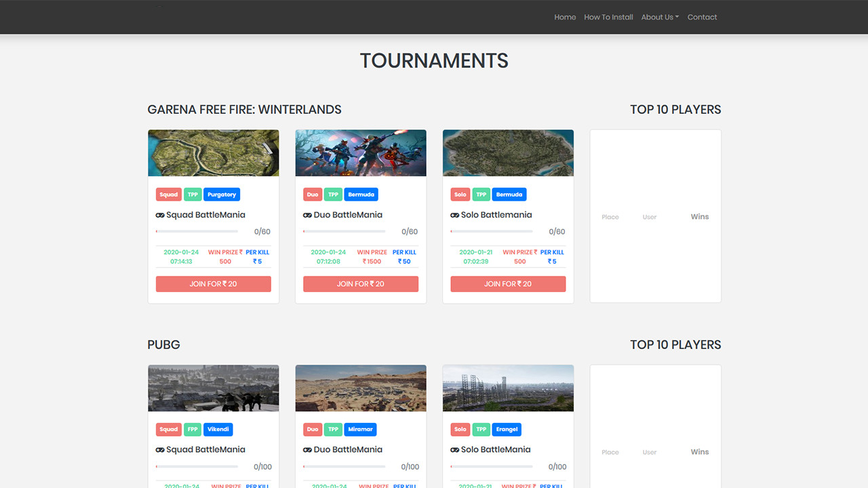The height and width of the screenshot is (488, 868).
Task: Click the PUBG Squad BattleMania title
Action: 205,450
